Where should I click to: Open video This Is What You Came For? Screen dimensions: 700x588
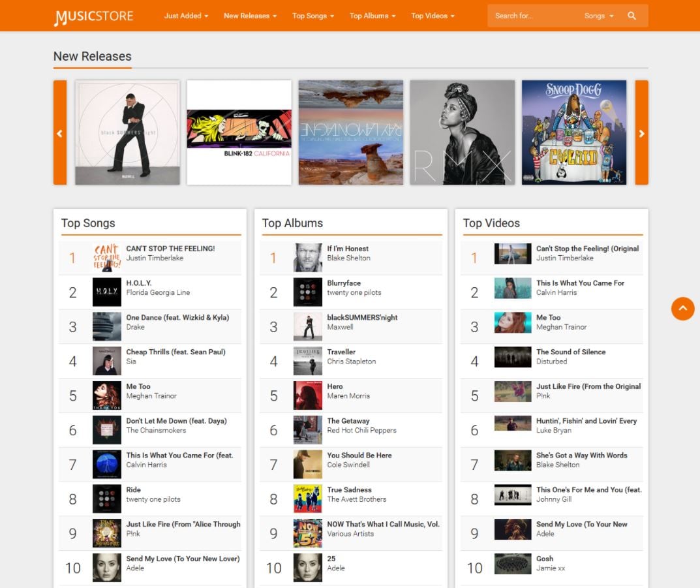581,283
